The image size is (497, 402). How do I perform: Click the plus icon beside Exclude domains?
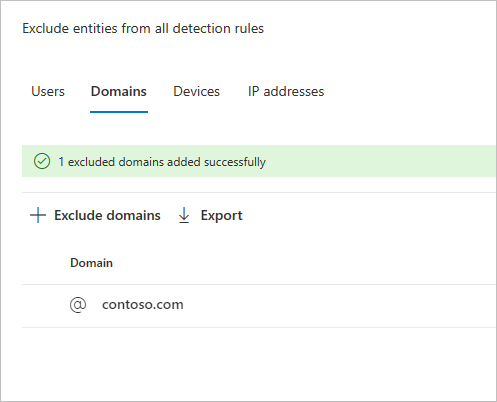click(38, 215)
